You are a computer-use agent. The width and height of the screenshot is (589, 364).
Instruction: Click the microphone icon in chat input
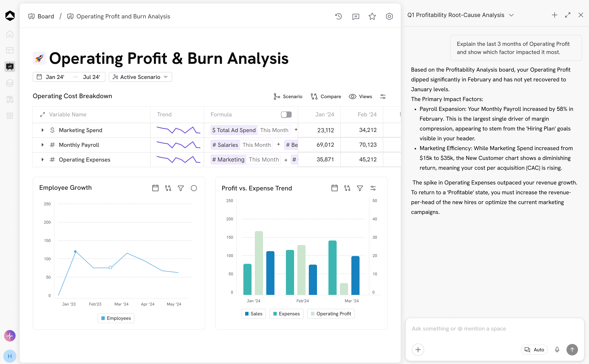557,350
